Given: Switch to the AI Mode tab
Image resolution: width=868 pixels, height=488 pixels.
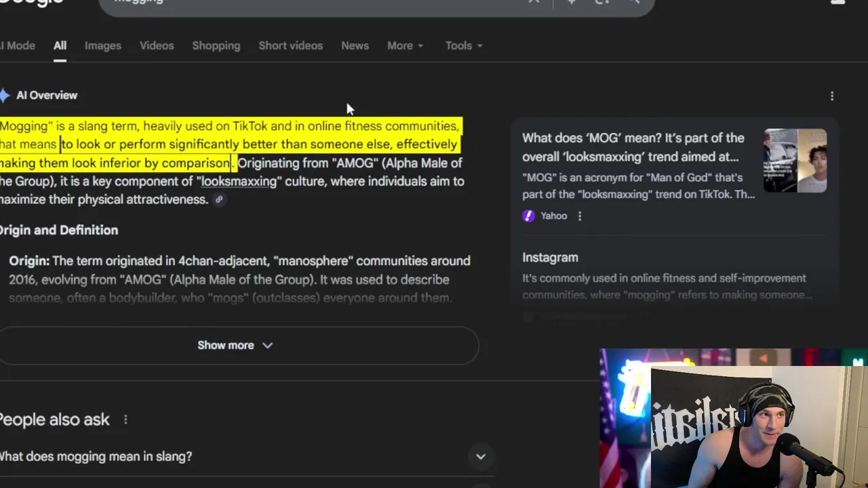Looking at the screenshot, I should click(x=18, y=45).
